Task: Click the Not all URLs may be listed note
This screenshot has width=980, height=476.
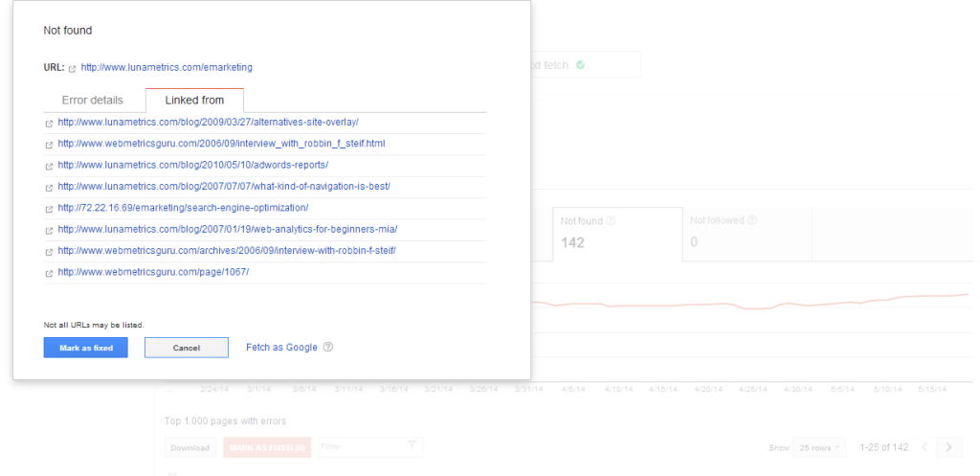Action: click(x=94, y=326)
